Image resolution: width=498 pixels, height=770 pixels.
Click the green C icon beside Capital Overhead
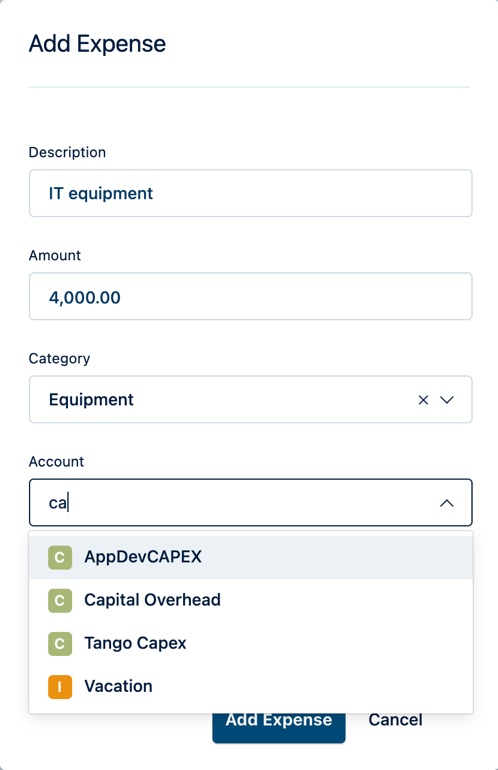[x=60, y=601]
